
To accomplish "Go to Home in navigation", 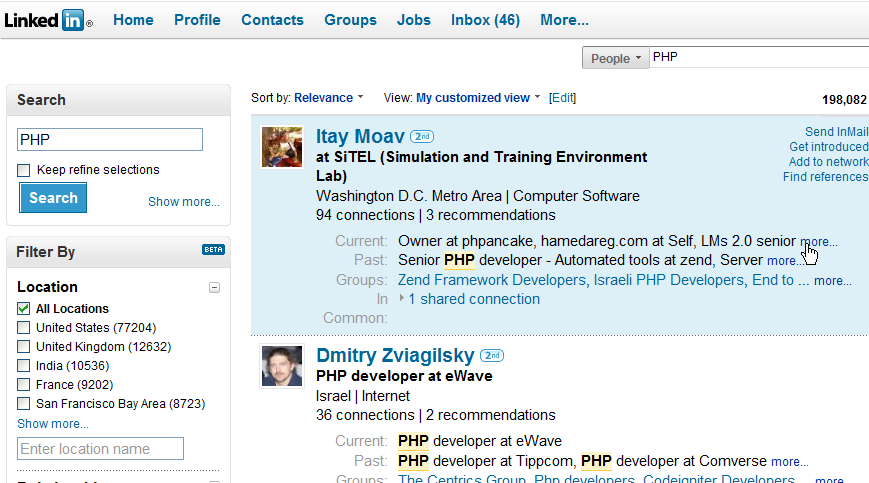I will [x=133, y=20].
